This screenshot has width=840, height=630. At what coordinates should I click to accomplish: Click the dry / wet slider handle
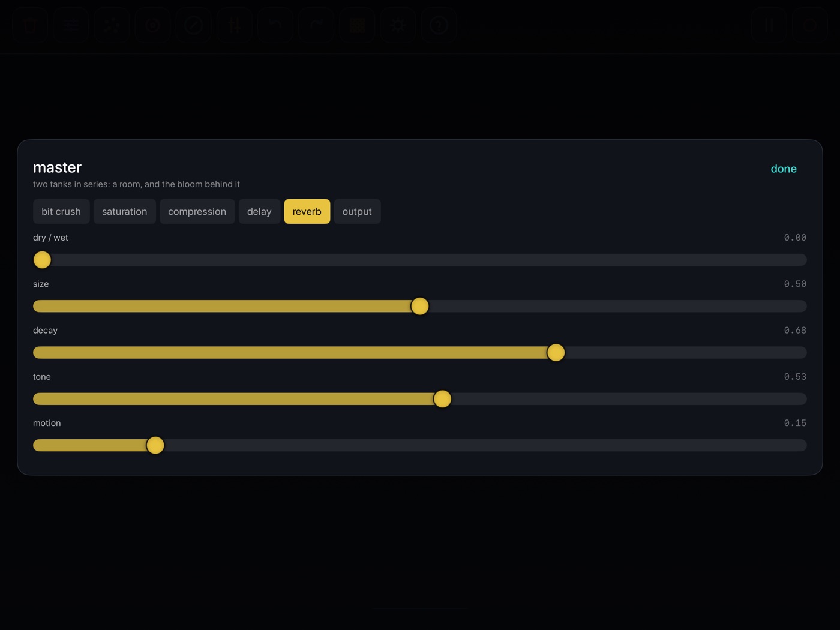[42, 260]
